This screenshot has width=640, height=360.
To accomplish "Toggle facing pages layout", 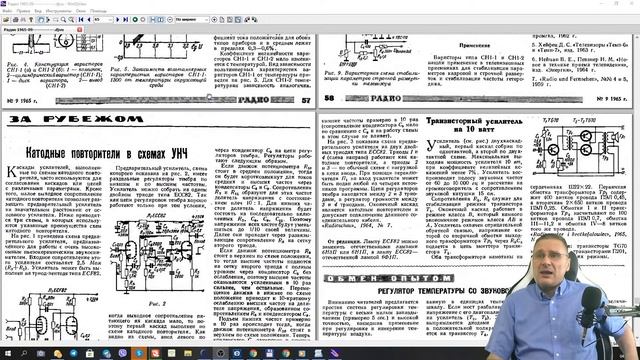I will pos(161,20).
